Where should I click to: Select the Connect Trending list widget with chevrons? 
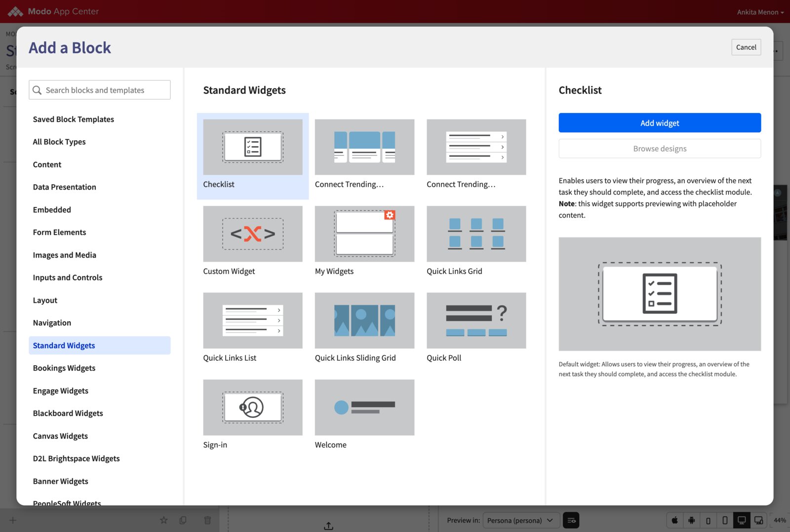476,147
